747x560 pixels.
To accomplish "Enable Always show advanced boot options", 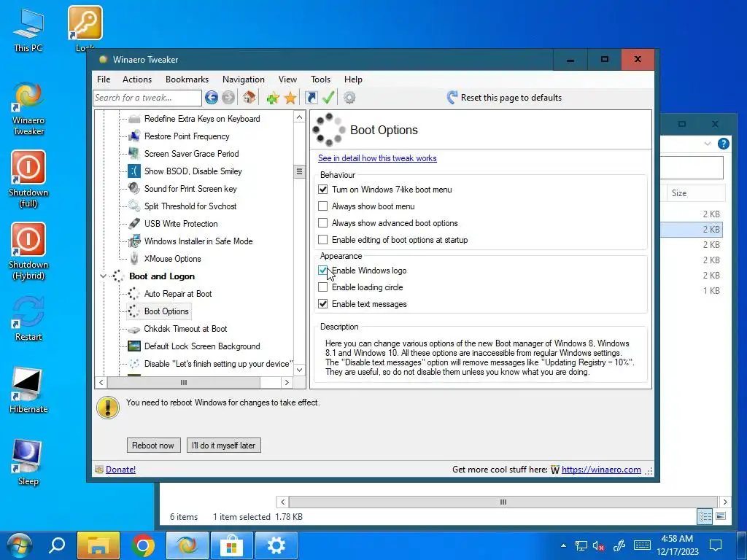I will (323, 223).
